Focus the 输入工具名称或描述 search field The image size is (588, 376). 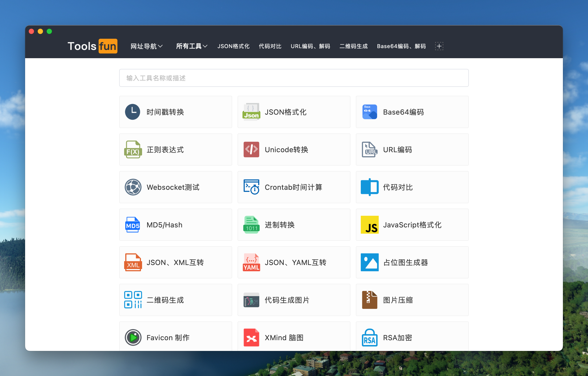click(294, 78)
